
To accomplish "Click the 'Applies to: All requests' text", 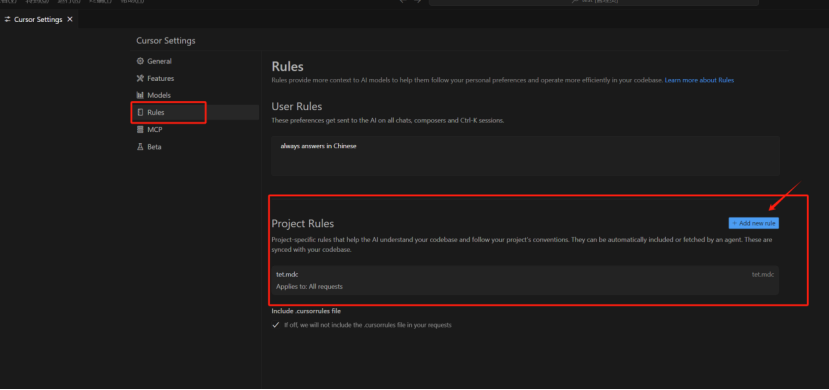I will (x=309, y=286).
